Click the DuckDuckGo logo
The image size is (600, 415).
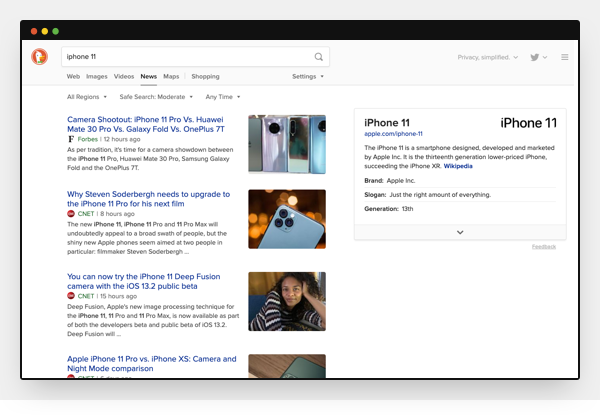pyautogui.click(x=39, y=57)
